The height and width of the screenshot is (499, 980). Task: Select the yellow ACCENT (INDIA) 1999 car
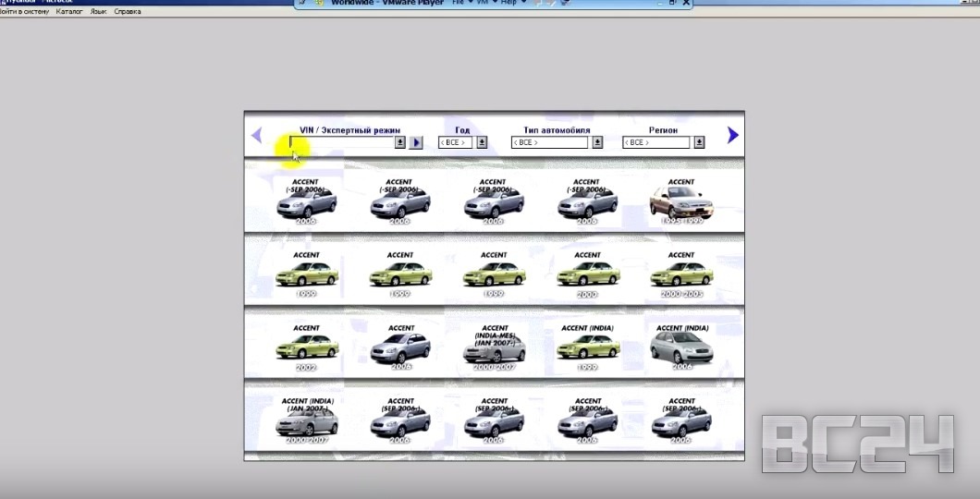[588, 347]
